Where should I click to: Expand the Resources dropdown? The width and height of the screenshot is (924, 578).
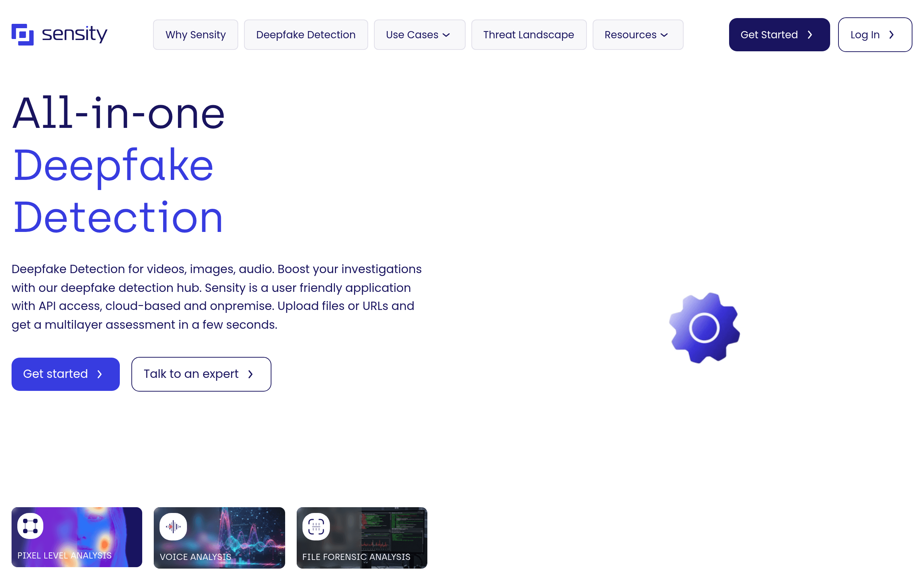point(638,35)
